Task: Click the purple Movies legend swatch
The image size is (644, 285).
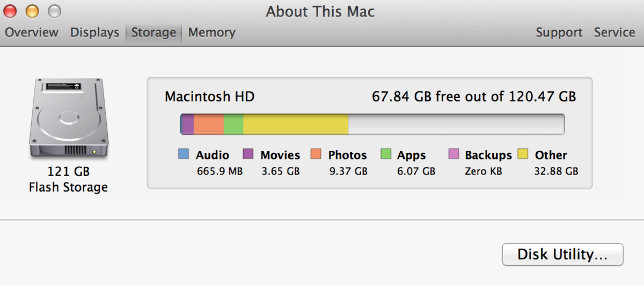Action: click(x=248, y=155)
